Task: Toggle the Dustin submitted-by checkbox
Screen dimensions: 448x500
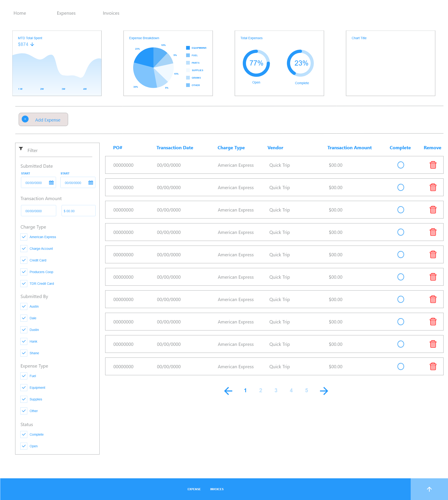Action: [24, 330]
